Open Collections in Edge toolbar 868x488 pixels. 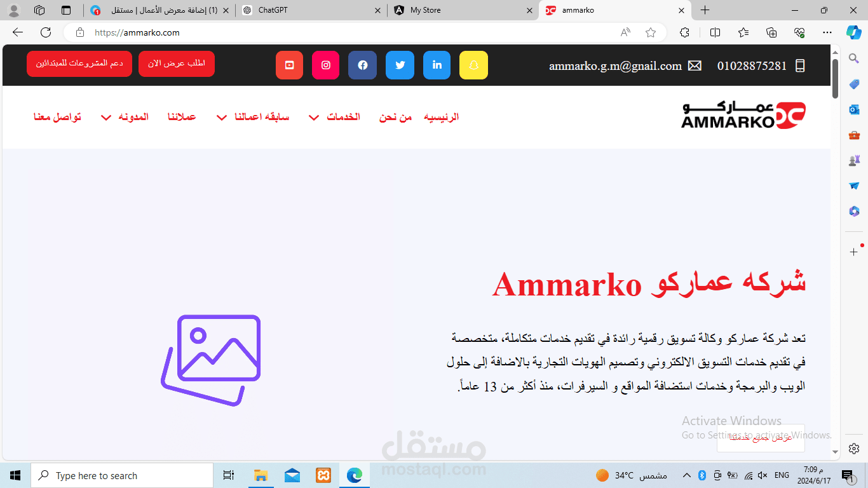[771, 32]
